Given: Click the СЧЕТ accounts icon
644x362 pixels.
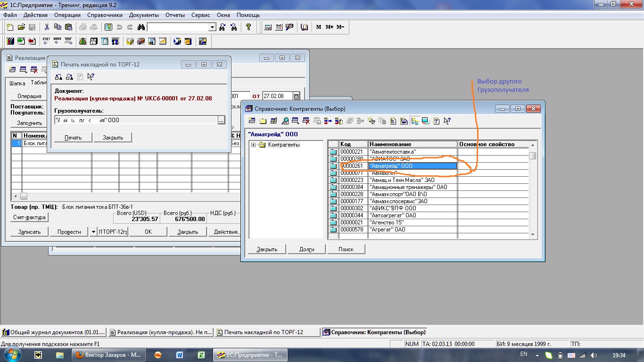Looking at the screenshot, I should [x=46, y=41].
